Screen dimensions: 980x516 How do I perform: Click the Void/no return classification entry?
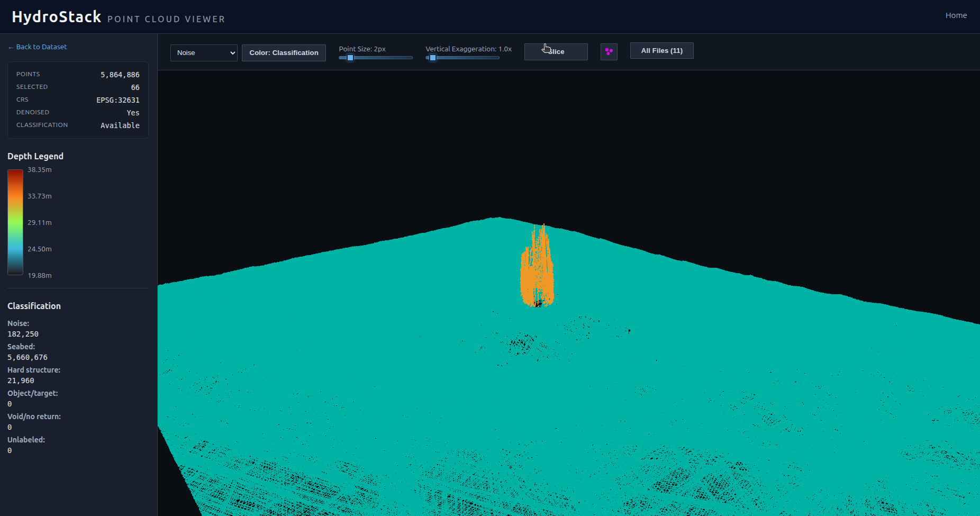tap(34, 417)
